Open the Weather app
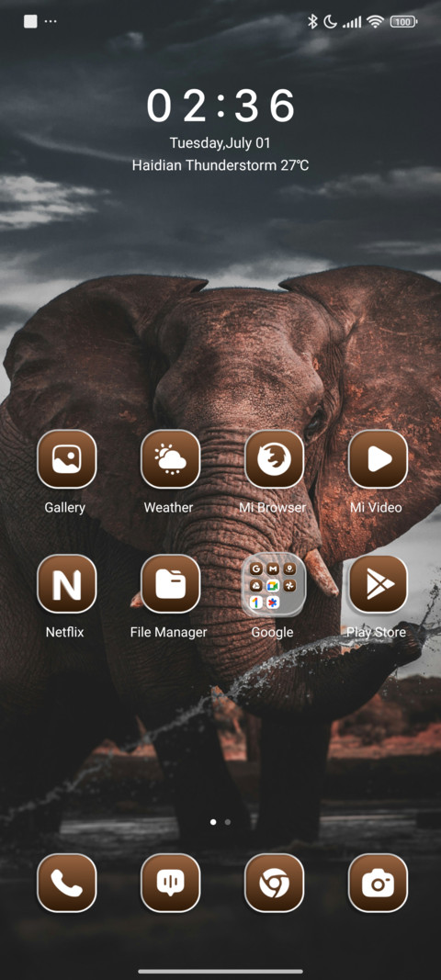 click(x=170, y=458)
